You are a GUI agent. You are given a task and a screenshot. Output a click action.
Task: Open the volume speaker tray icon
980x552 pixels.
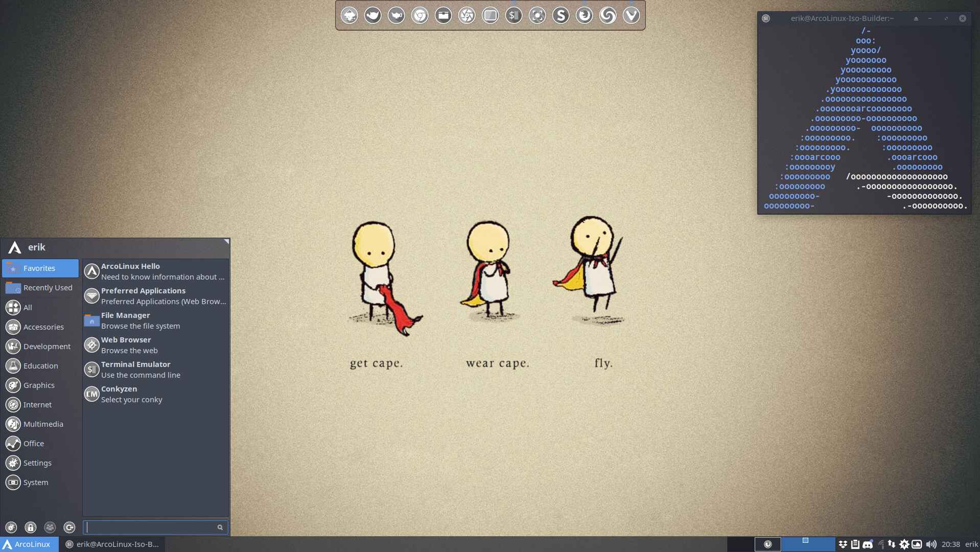click(931, 544)
